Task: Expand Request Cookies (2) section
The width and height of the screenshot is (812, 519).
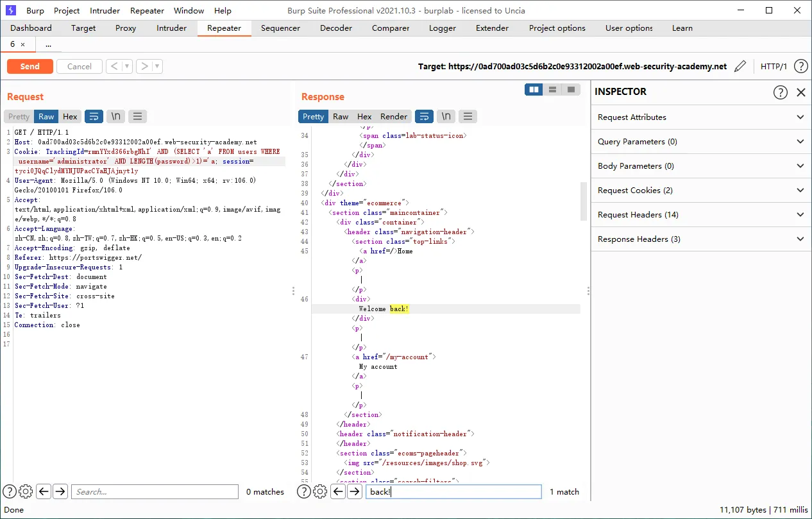Action: click(700, 190)
